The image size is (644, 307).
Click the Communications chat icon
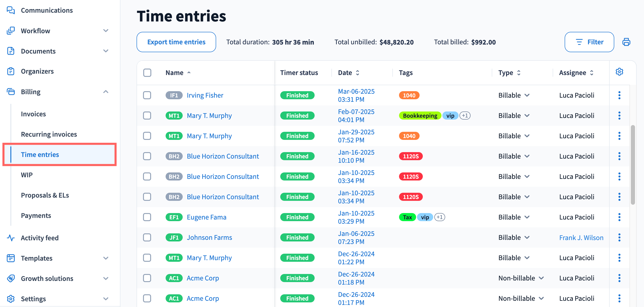click(11, 10)
